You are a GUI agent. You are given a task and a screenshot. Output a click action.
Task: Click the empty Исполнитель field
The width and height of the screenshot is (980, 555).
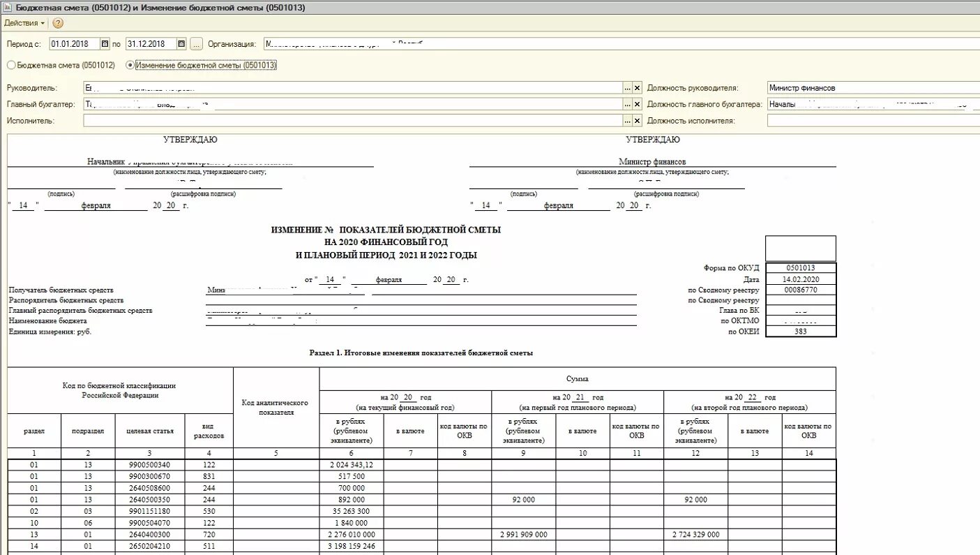(x=352, y=120)
